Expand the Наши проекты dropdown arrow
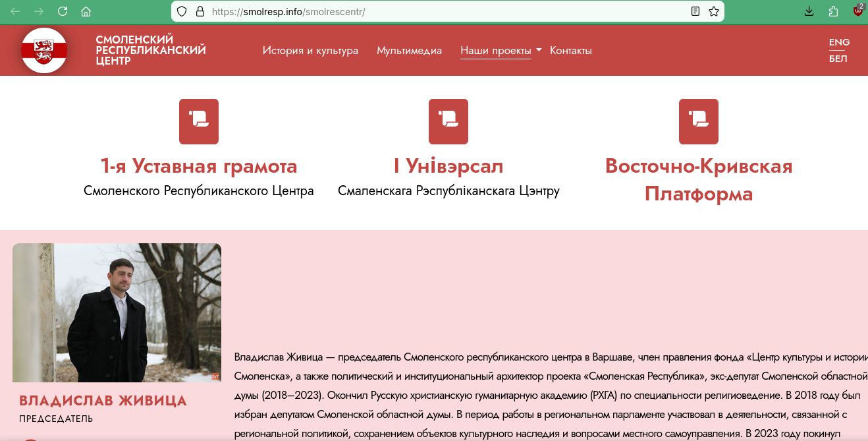 [x=539, y=50]
